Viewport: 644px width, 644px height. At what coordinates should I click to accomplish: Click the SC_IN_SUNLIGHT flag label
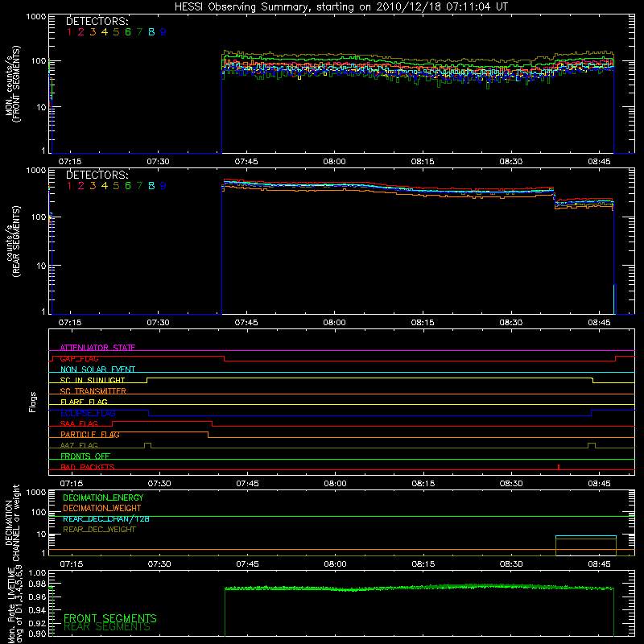click(x=93, y=380)
